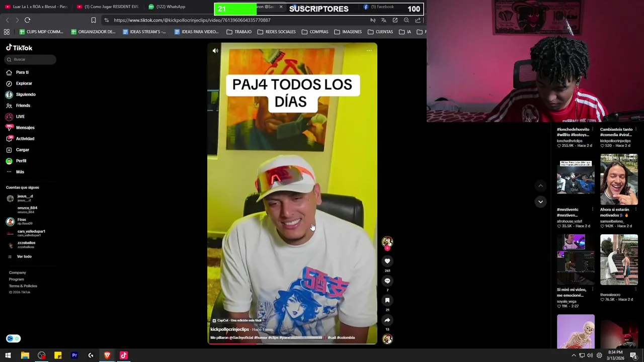Open File Explorer from the taskbar
644x362 pixels.
25,355
